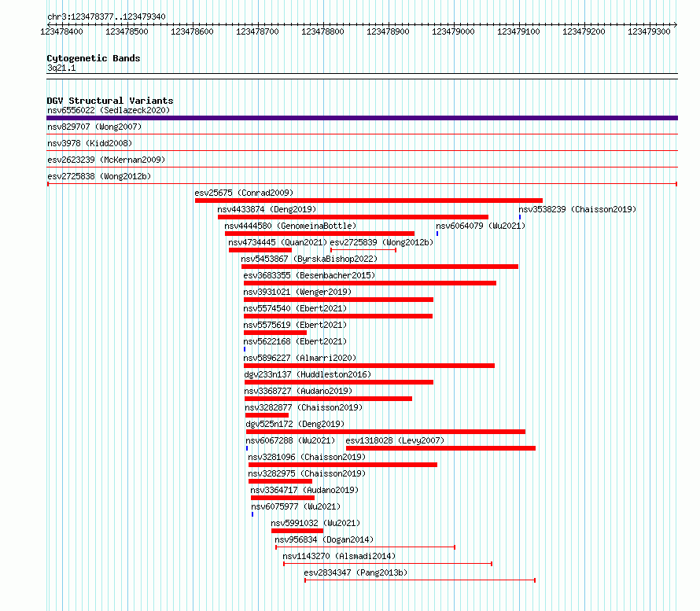Select blue marker under nsv6064079

coord(437,234)
